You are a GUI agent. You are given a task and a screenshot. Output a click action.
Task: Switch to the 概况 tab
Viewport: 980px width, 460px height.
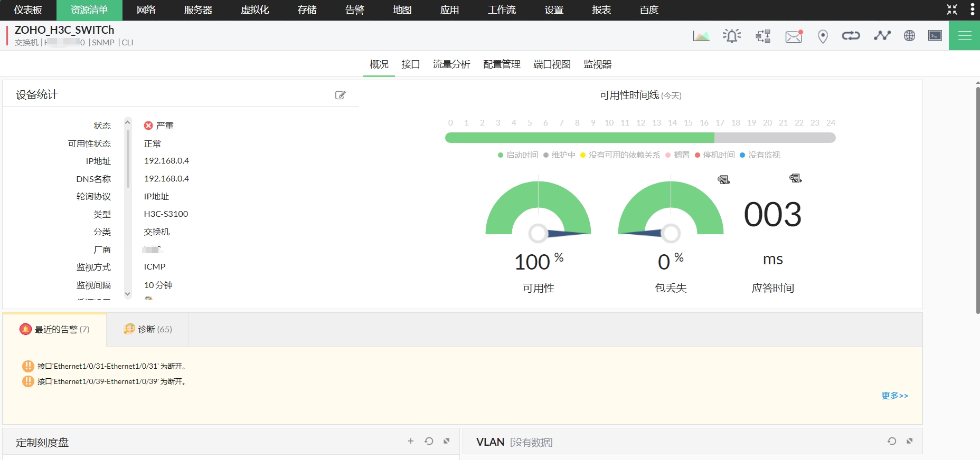(x=379, y=64)
